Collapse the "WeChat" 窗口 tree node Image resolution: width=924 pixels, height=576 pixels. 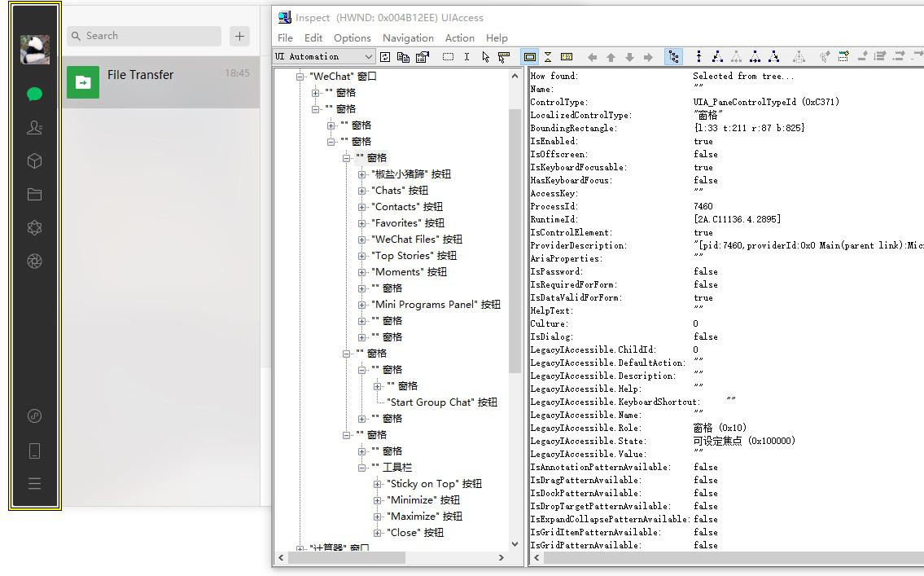(300, 77)
